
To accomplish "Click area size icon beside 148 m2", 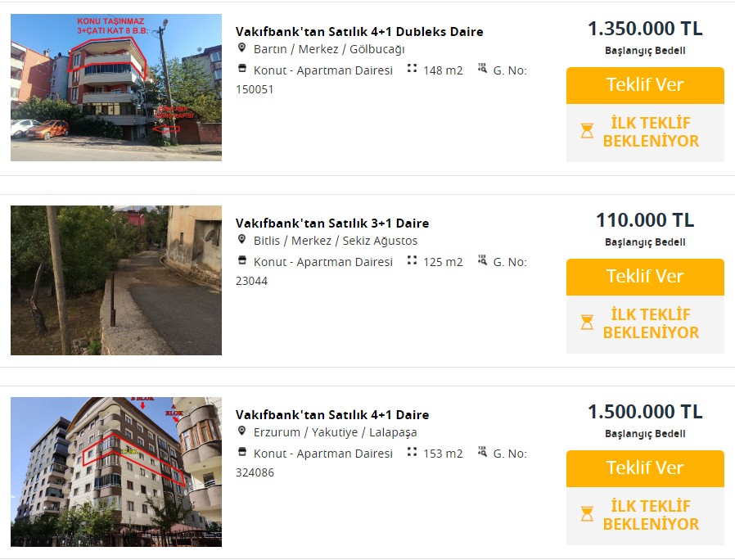I will pyautogui.click(x=412, y=69).
